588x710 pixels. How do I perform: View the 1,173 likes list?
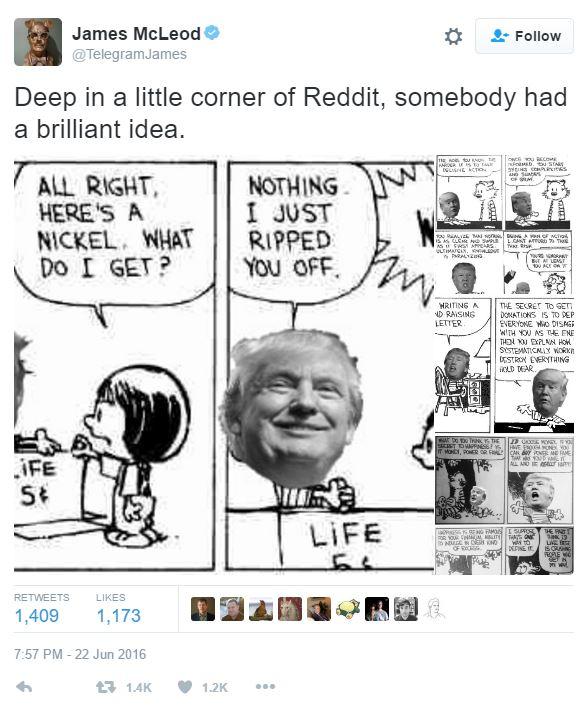pyautogui.click(x=119, y=609)
